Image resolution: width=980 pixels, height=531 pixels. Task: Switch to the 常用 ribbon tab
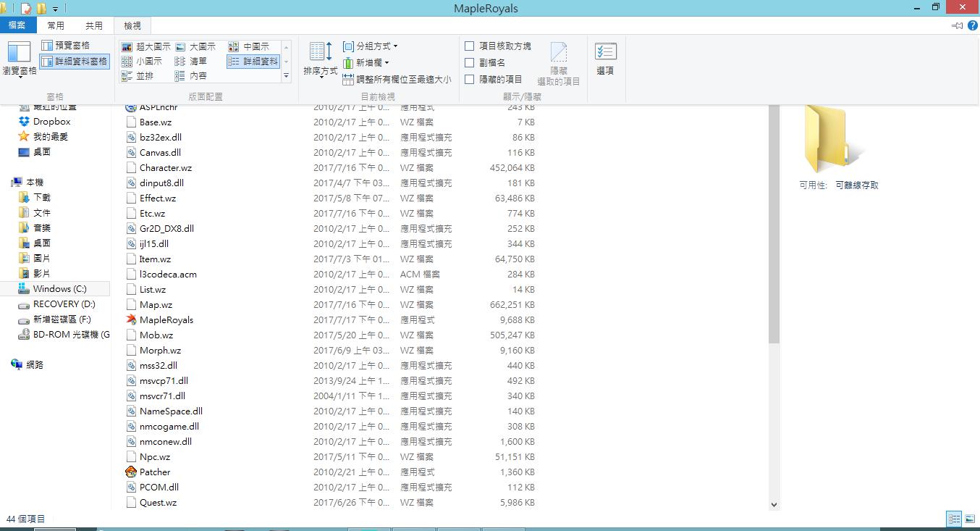[56, 25]
